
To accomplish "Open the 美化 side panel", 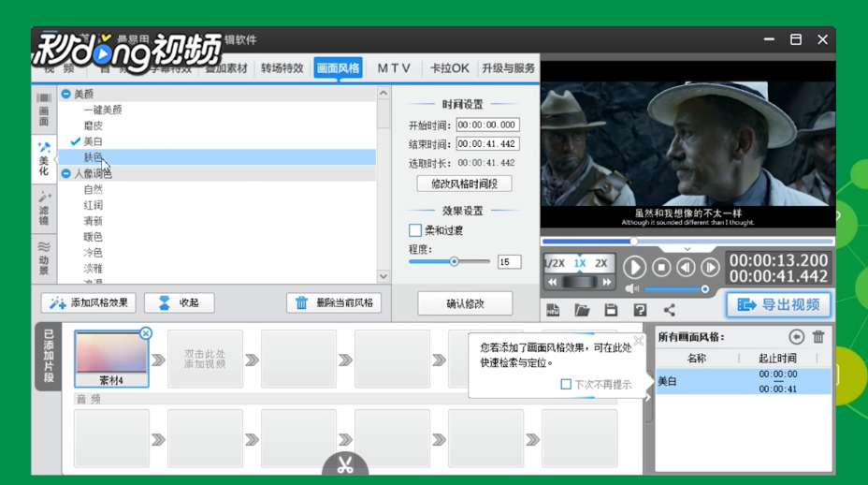I will pos(44,159).
